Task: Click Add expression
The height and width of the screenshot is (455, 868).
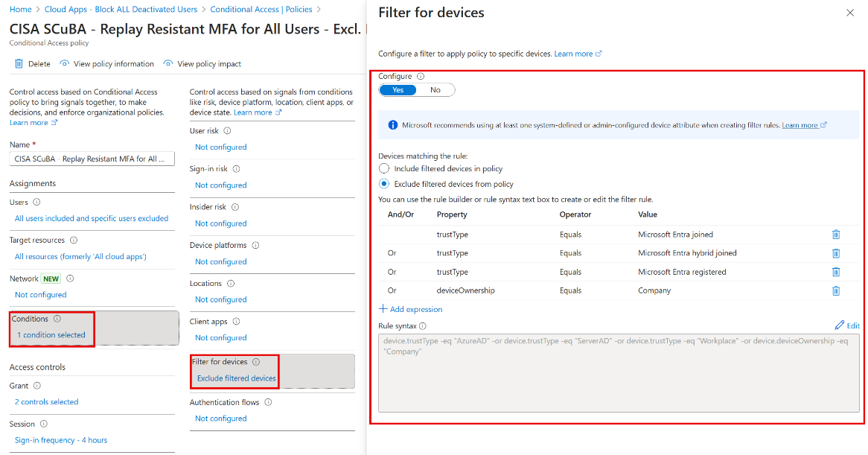Action: tap(410, 309)
